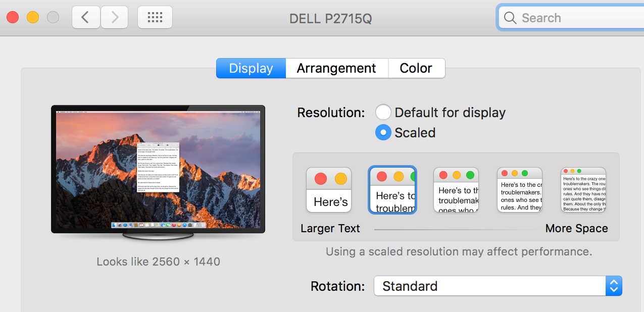Select the Scaled resolution radio button
This screenshot has width=644, height=312.
(383, 132)
